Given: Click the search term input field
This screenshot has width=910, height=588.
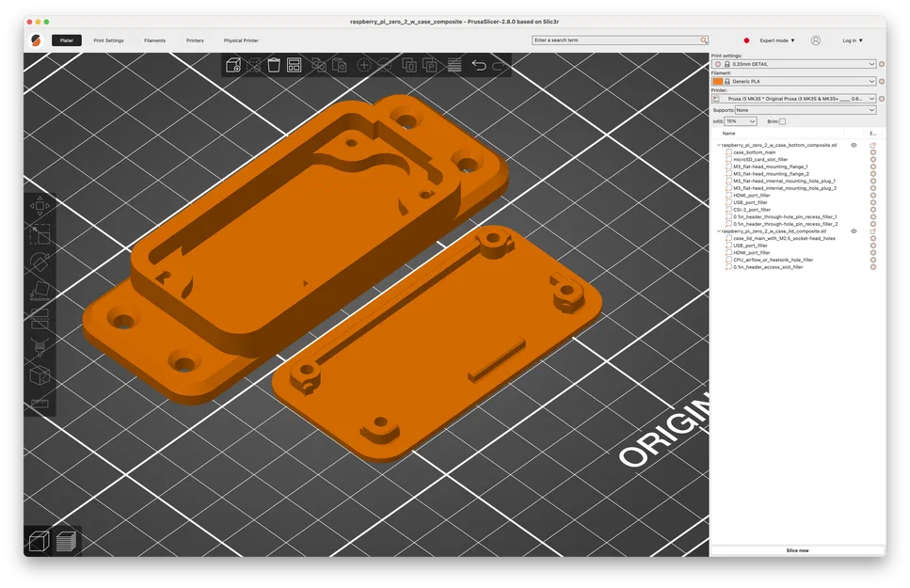Looking at the screenshot, I should pos(616,40).
